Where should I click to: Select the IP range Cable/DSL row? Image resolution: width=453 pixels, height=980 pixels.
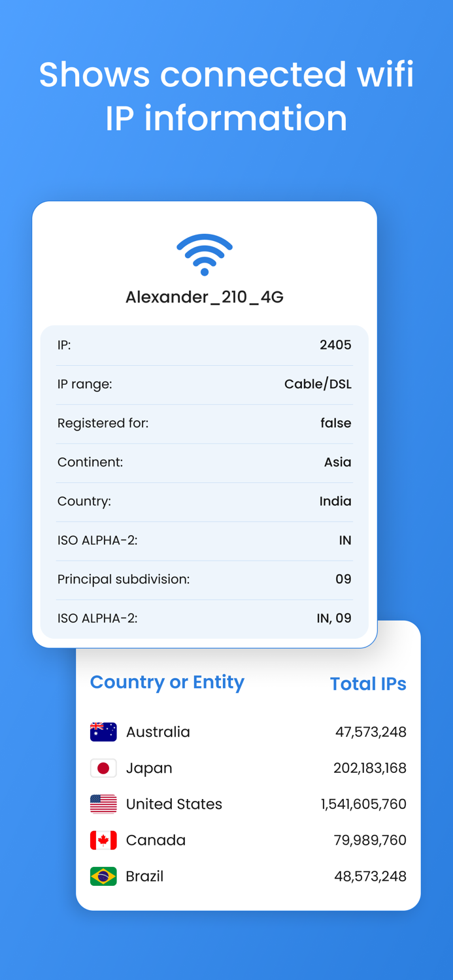pyautogui.click(x=204, y=384)
